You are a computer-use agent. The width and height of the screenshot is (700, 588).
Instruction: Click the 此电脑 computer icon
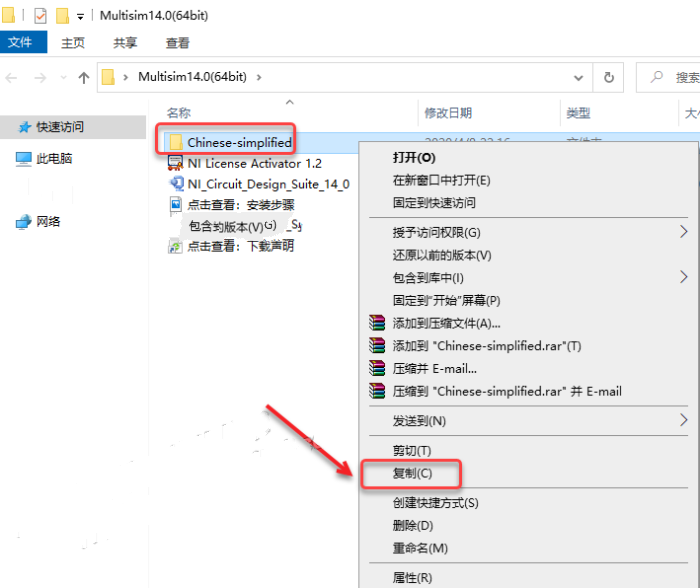pyautogui.click(x=23, y=159)
